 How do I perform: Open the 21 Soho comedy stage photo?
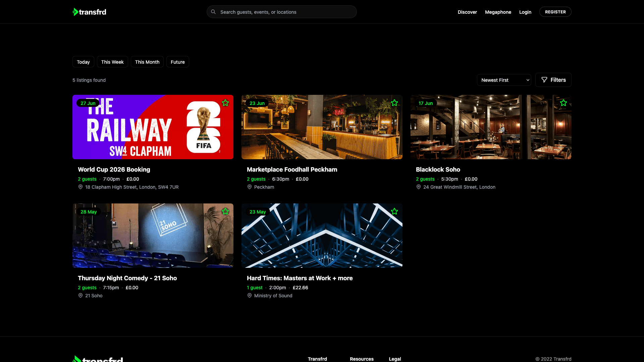pyautogui.click(x=153, y=236)
